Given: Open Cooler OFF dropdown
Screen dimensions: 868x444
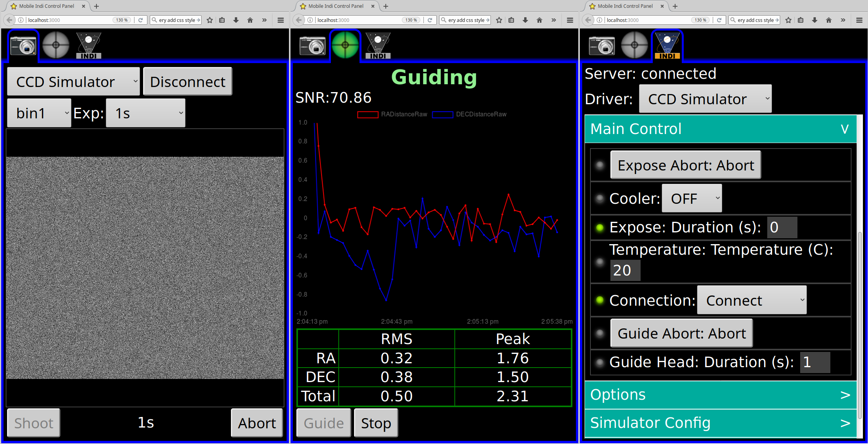Looking at the screenshot, I should tap(692, 199).
